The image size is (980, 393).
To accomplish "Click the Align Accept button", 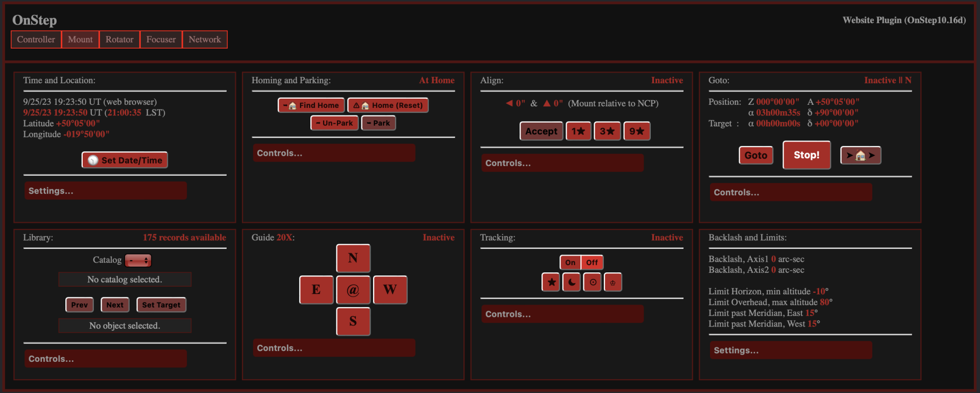I will click(x=542, y=131).
